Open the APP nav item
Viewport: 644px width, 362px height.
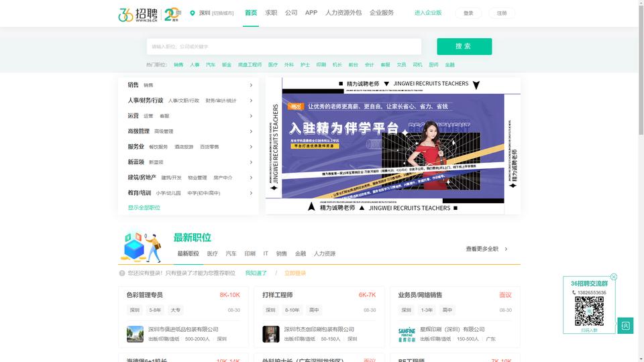point(311,13)
